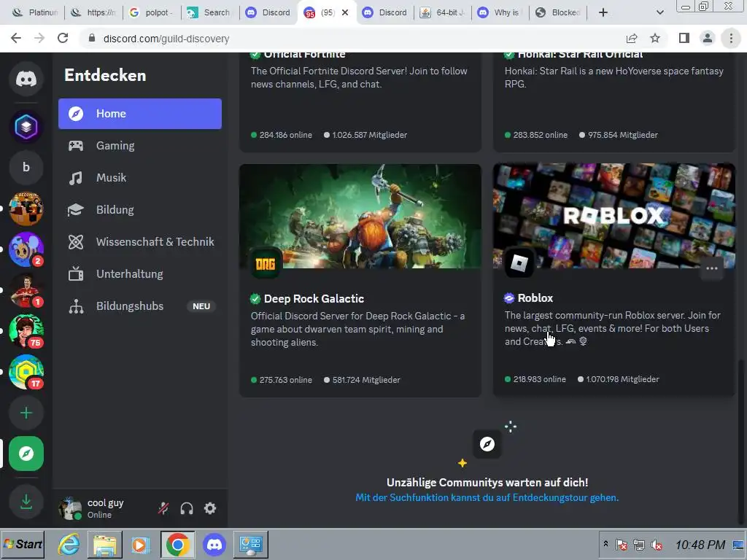The image size is (747, 560).
Task: Switch to the Platinum tab
Action: coord(35,12)
